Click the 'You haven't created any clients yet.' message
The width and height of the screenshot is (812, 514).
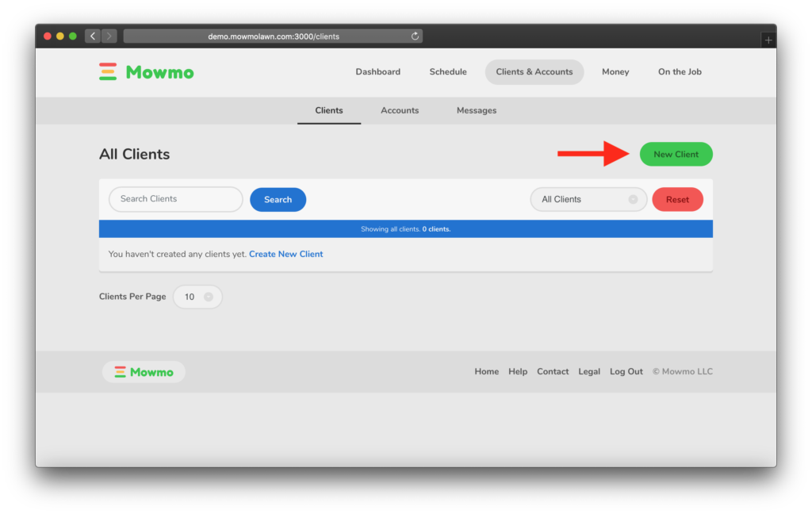(177, 254)
